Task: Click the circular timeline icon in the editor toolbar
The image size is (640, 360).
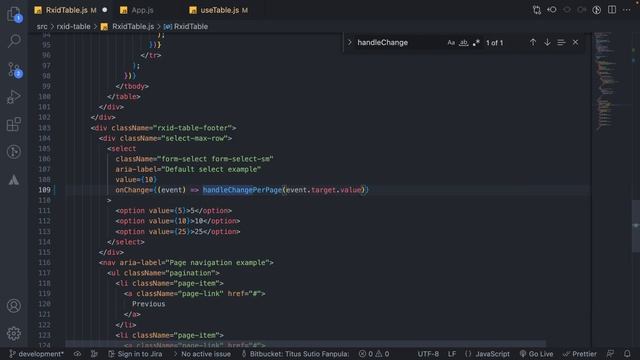Action: [596, 10]
